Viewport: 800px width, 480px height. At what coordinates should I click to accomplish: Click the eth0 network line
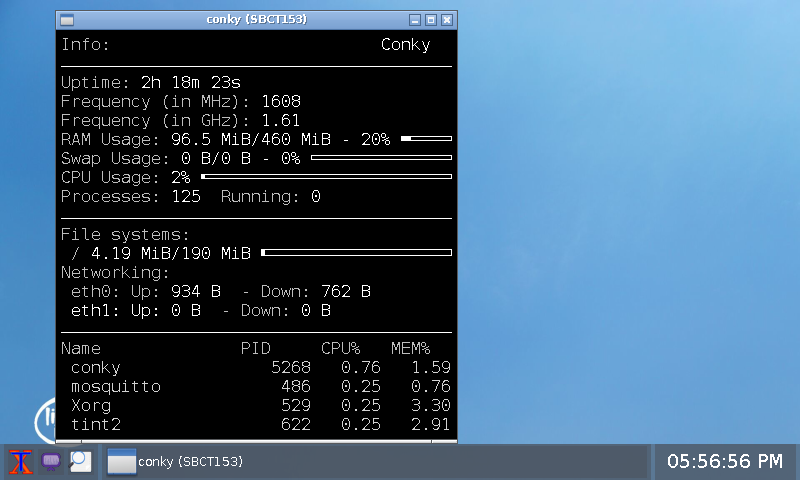(221, 292)
